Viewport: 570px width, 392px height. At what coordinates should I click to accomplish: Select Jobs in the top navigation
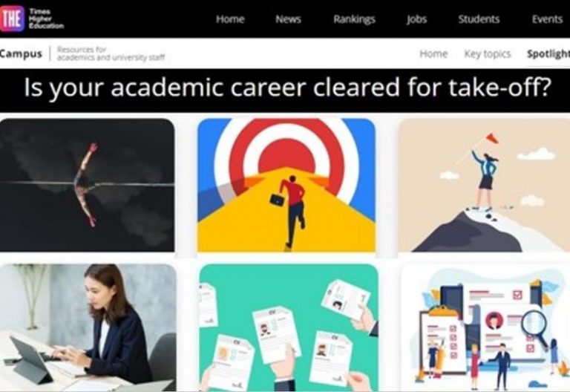pos(416,19)
